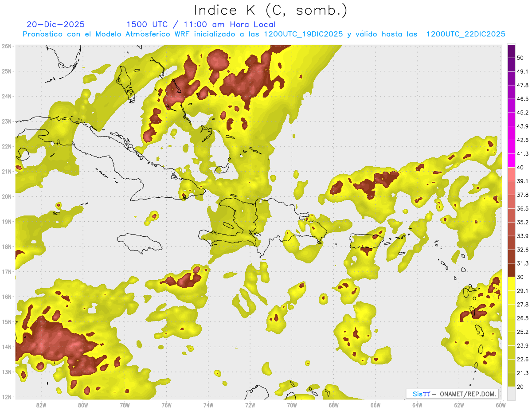Click the colorbar label "31.3"
532x411 pixels.
(x=523, y=263)
